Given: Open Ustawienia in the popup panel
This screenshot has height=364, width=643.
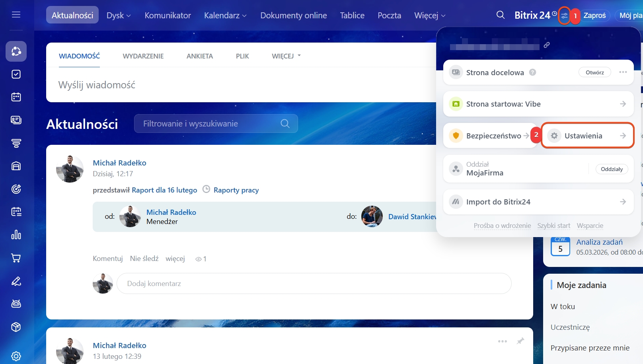Looking at the screenshot, I should pyautogui.click(x=587, y=136).
